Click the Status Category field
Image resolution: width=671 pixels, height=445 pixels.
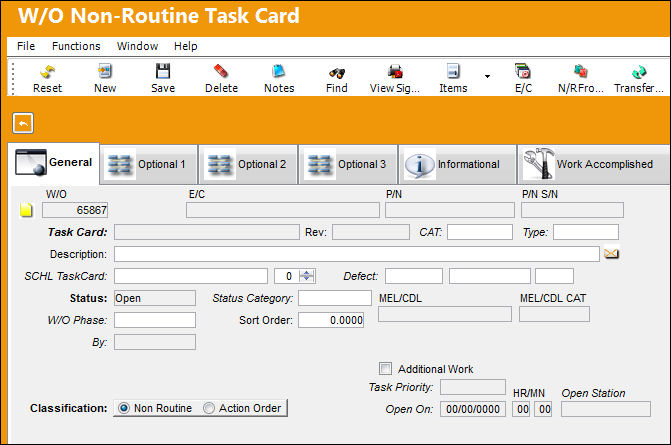click(335, 298)
